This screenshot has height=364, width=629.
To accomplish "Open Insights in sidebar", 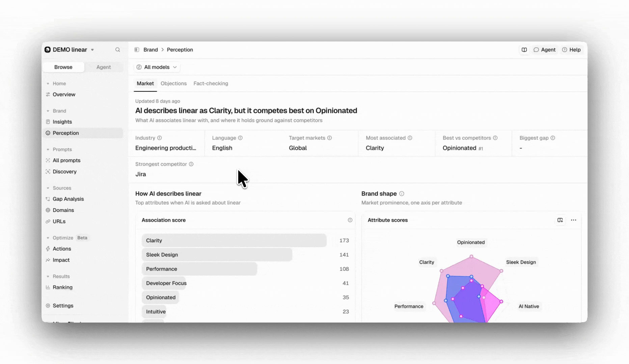I will click(x=83, y=122).
